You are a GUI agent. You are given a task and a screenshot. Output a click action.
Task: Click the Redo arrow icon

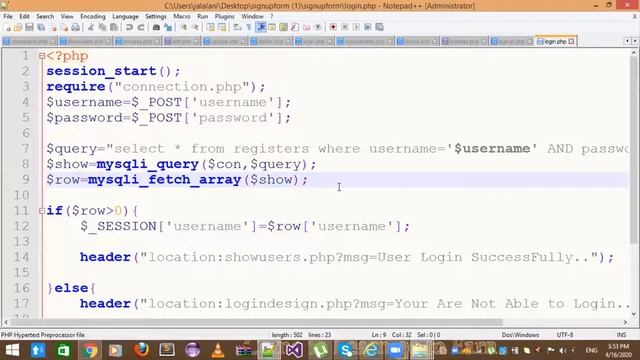coord(141,27)
